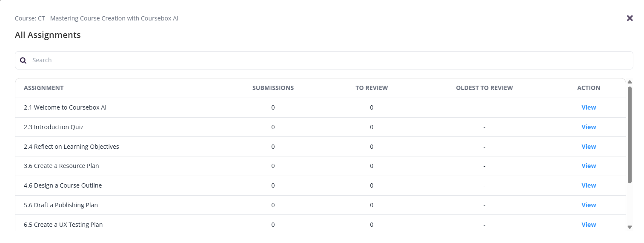Viewport: 644px width, 243px height.
Task: Click the vertical scrollbar thumb
Action: 630,134
